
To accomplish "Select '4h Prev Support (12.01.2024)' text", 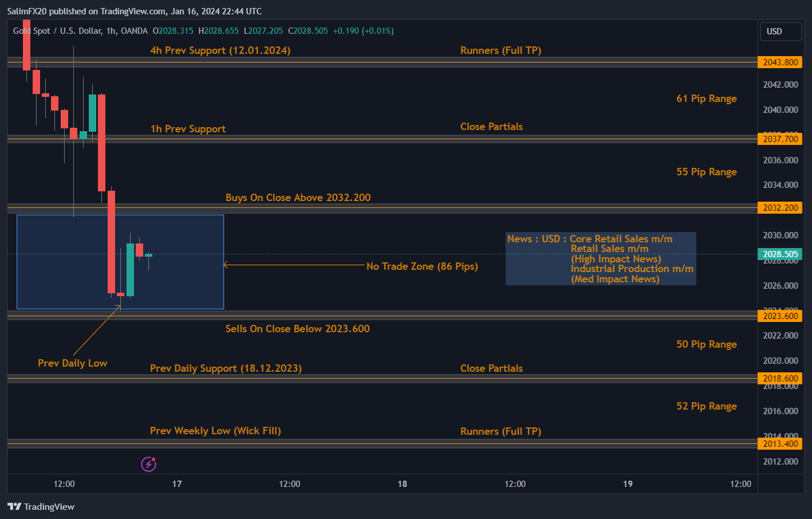I will coord(220,50).
